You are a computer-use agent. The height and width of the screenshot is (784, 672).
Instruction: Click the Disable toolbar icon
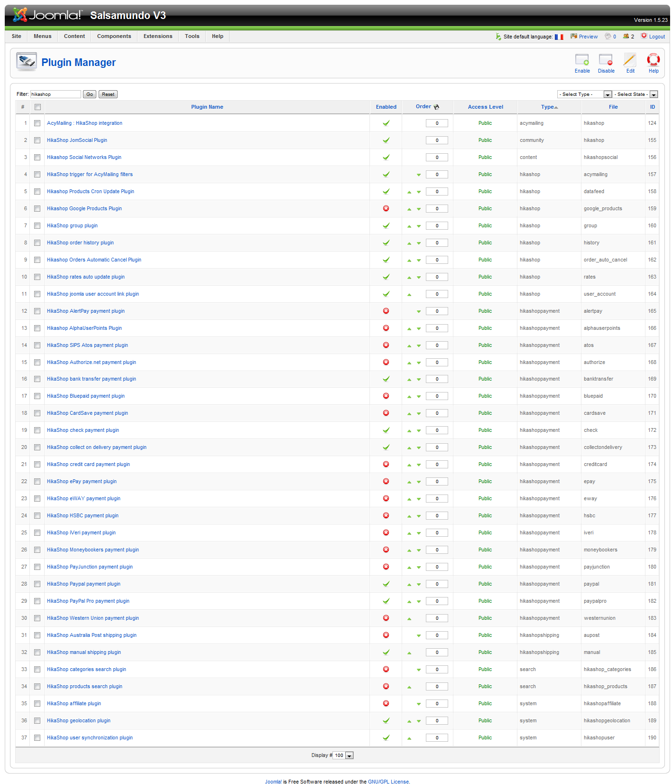(606, 60)
